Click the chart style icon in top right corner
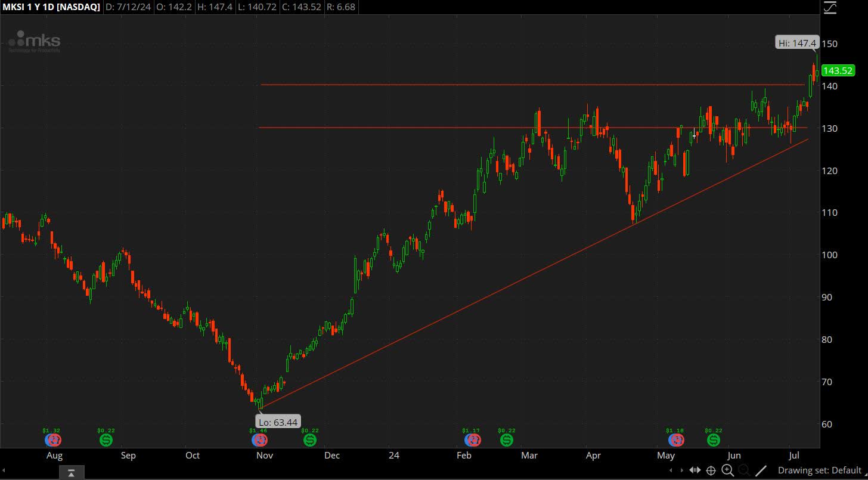The width and height of the screenshot is (868, 480). click(x=829, y=8)
